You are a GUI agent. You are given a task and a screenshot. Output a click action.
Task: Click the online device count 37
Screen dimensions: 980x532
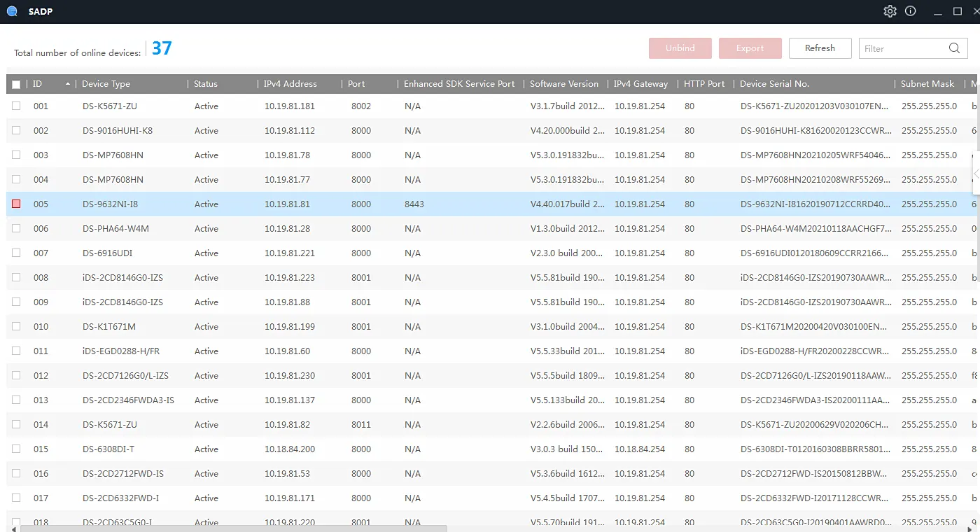162,48
